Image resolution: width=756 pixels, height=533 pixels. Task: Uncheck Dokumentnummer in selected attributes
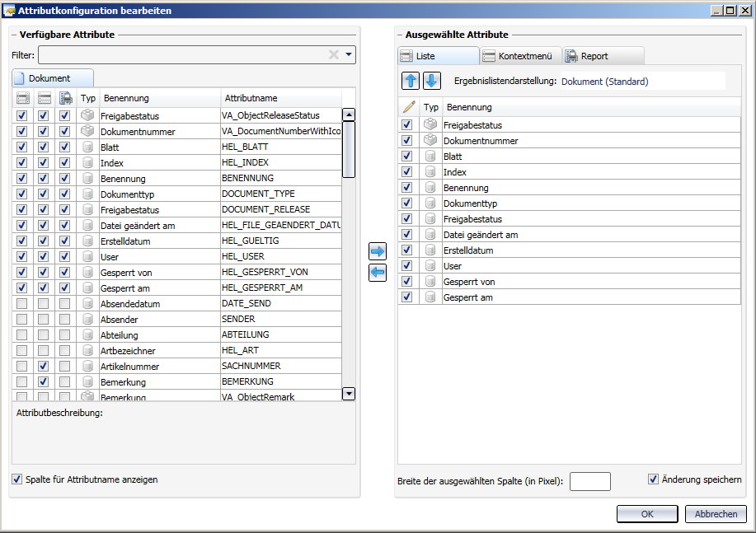pyautogui.click(x=406, y=141)
